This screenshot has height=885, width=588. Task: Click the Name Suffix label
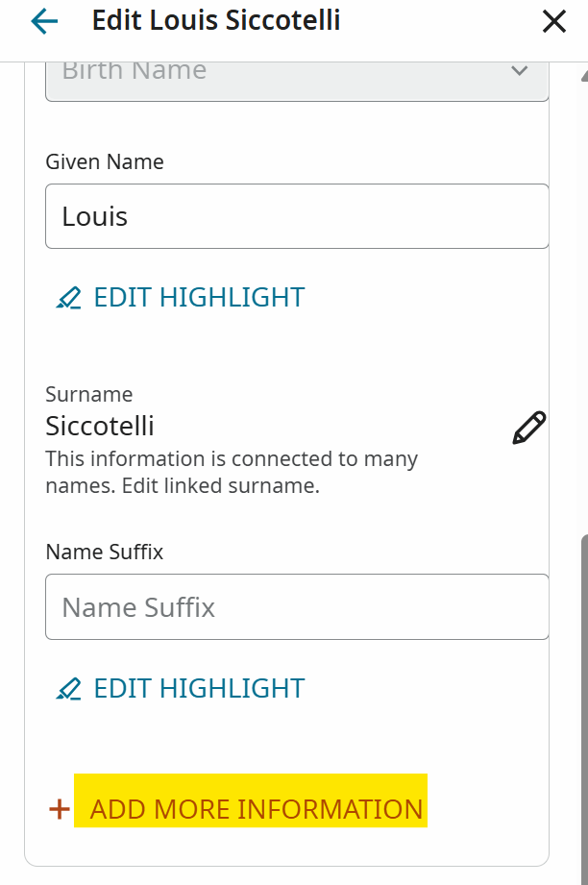click(105, 553)
